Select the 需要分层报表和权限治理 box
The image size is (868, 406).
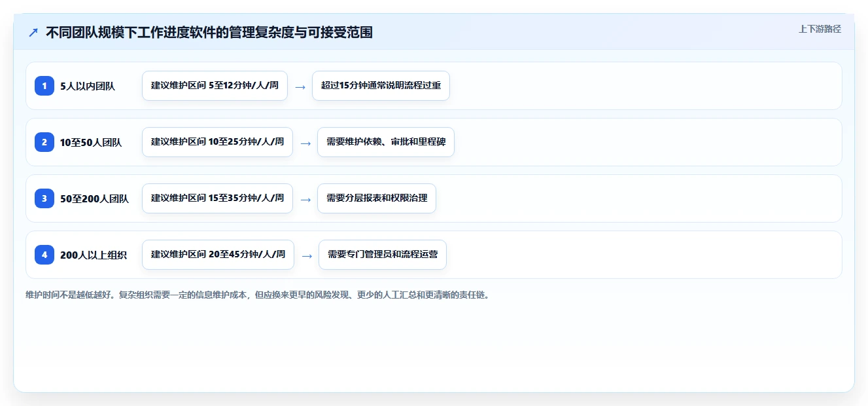[377, 198]
